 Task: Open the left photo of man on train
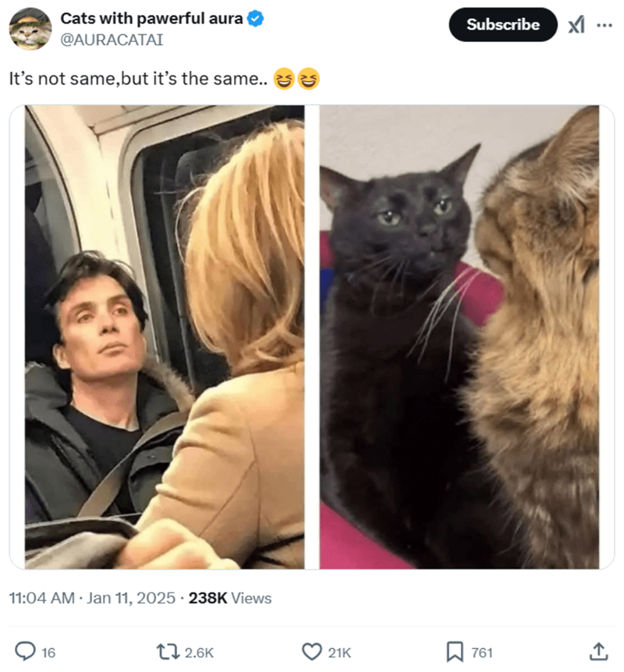(164, 336)
